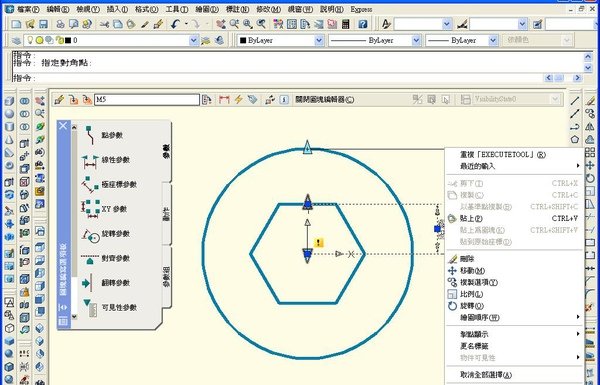Viewport: 600px width, 385px height.
Task: Click the Match Properties brush icon
Action: [x=145, y=24]
